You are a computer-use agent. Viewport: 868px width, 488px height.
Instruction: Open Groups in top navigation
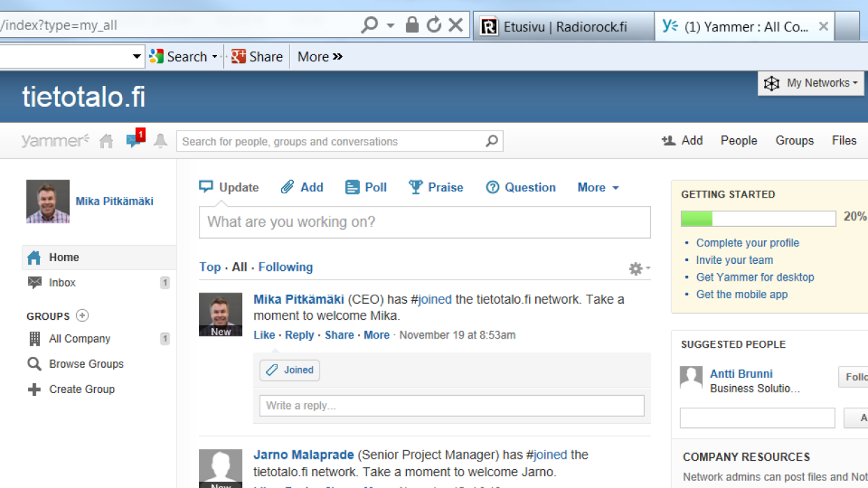[795, 140]
